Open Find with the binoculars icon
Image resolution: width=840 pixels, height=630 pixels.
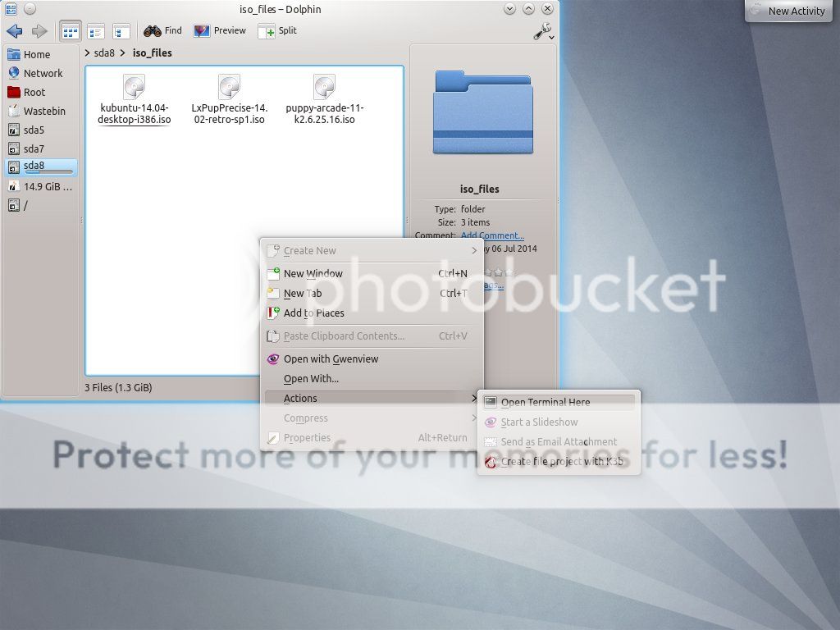[163, 31]
